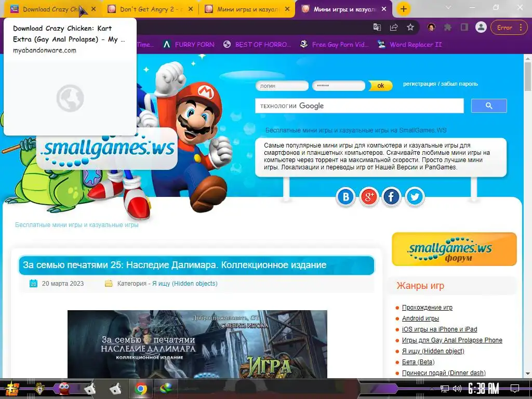
Task: Click the blue magnifier search button
Action: pos(489,106)
